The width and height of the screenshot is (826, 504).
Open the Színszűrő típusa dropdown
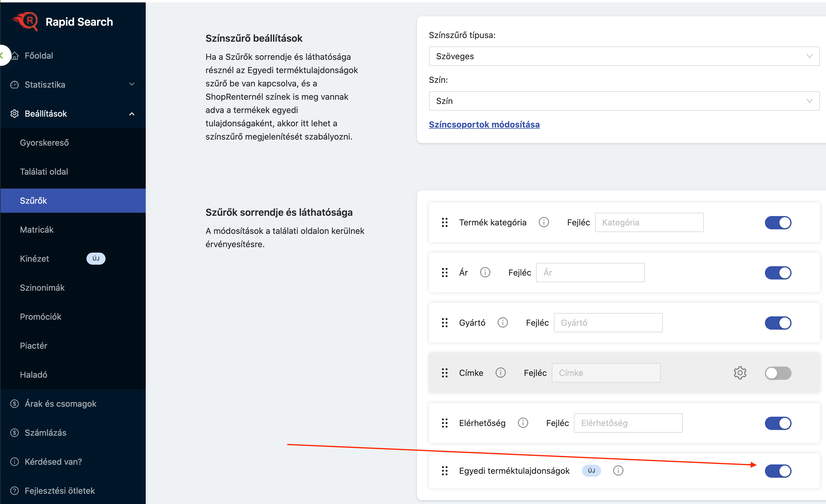tap(624, 56)
